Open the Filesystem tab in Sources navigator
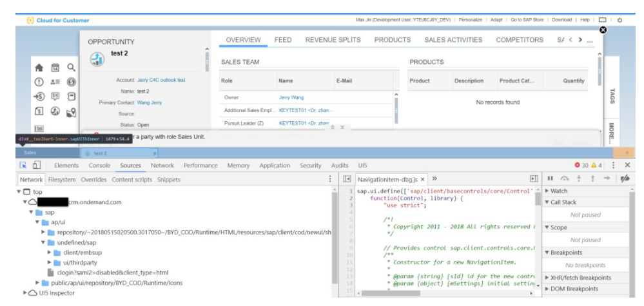 [x=62, y=180]
